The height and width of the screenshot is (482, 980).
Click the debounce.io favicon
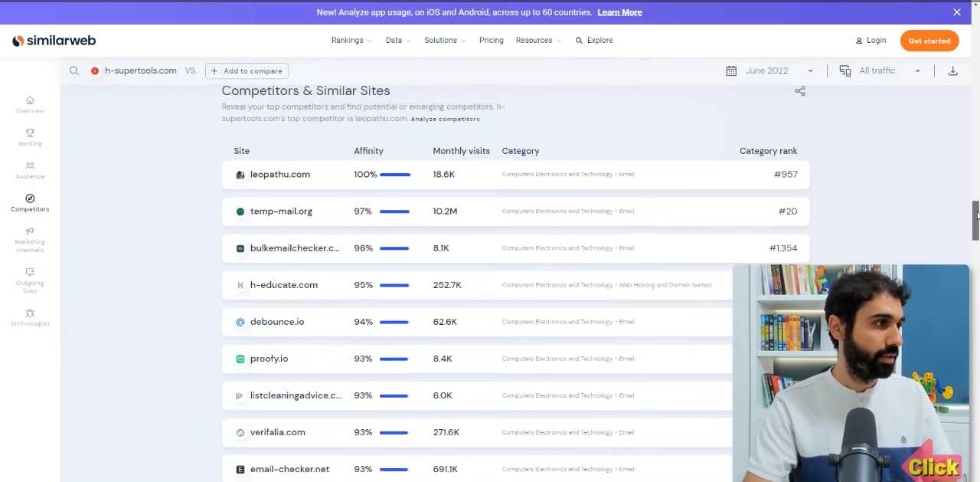240,322
